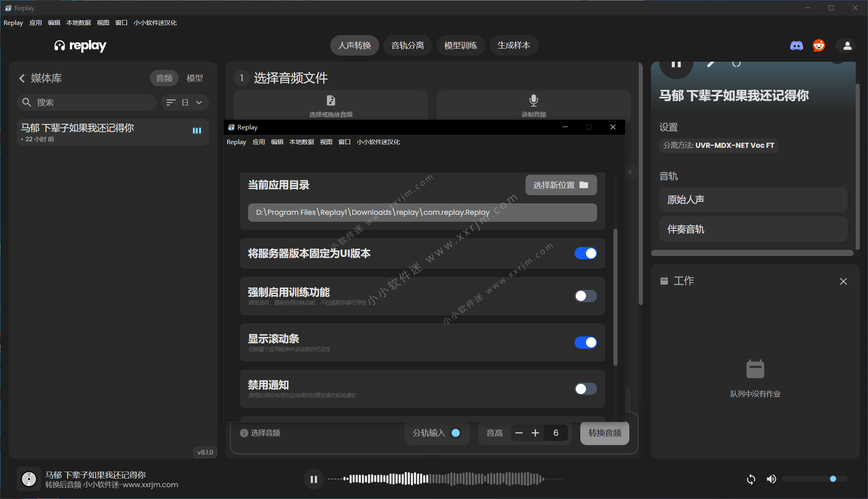Minimize the Replay settings window
The width and height of the screenshot is (868, 499).
(x=565, y=127)
